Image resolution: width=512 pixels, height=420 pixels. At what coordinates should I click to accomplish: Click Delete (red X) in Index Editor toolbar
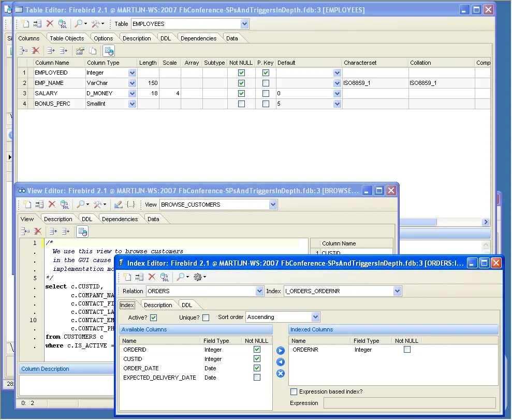pyautogui.click(x=152, y=277)
